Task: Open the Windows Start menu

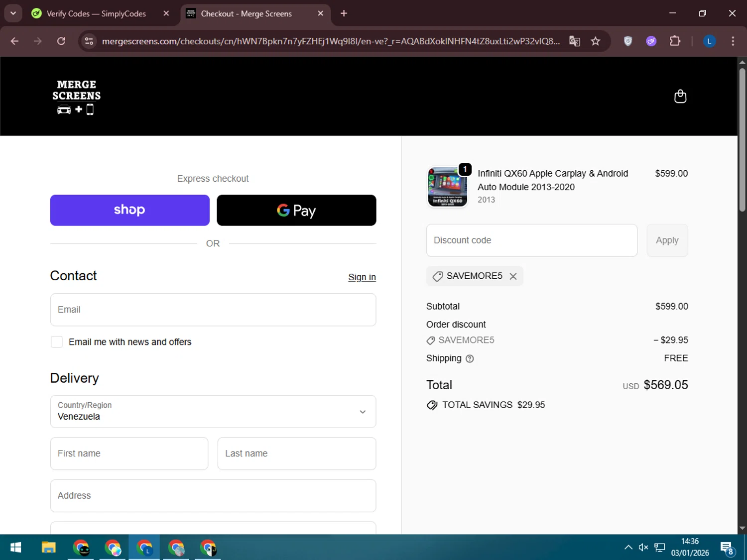Action: click(x=15, y=548)
